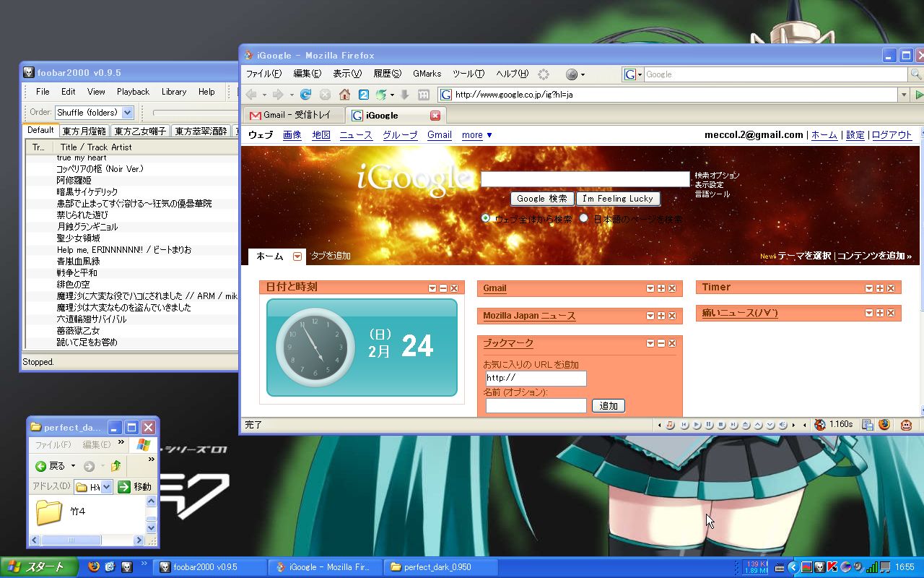Open the foobar2000 Playback menu
This screenshot has width=924, height=578.
tap(133, 92)
